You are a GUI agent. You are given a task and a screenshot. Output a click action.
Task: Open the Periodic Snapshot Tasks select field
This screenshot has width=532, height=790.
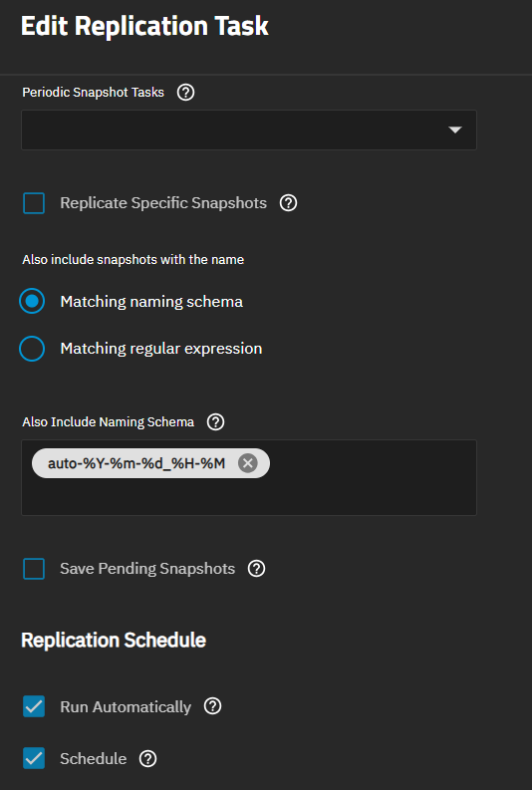249,130
